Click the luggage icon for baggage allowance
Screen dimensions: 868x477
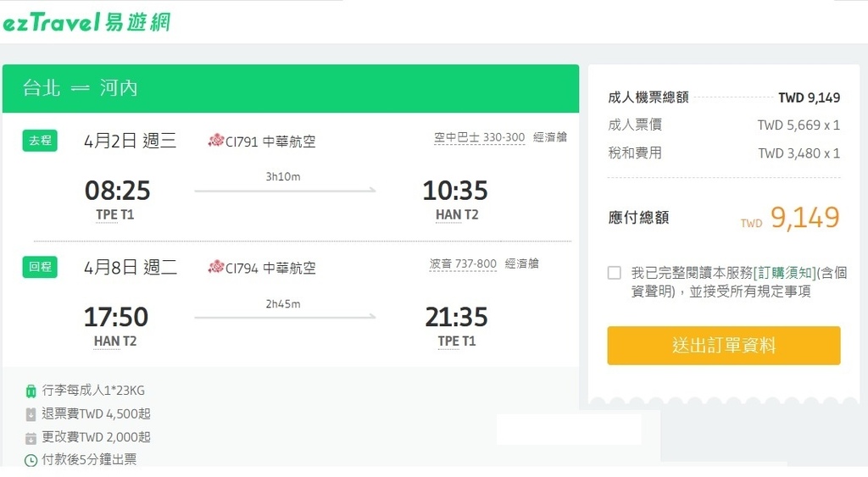pos(31,391)
